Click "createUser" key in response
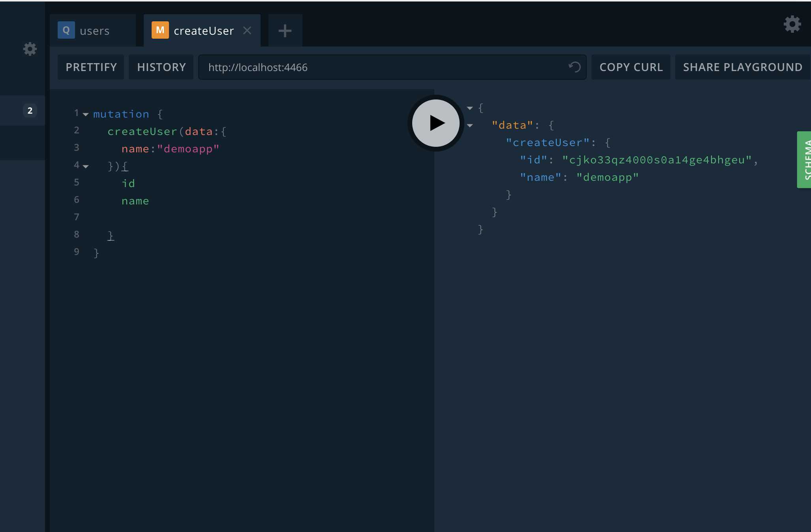Screen dimensions: 811x532 pos(548,142)
